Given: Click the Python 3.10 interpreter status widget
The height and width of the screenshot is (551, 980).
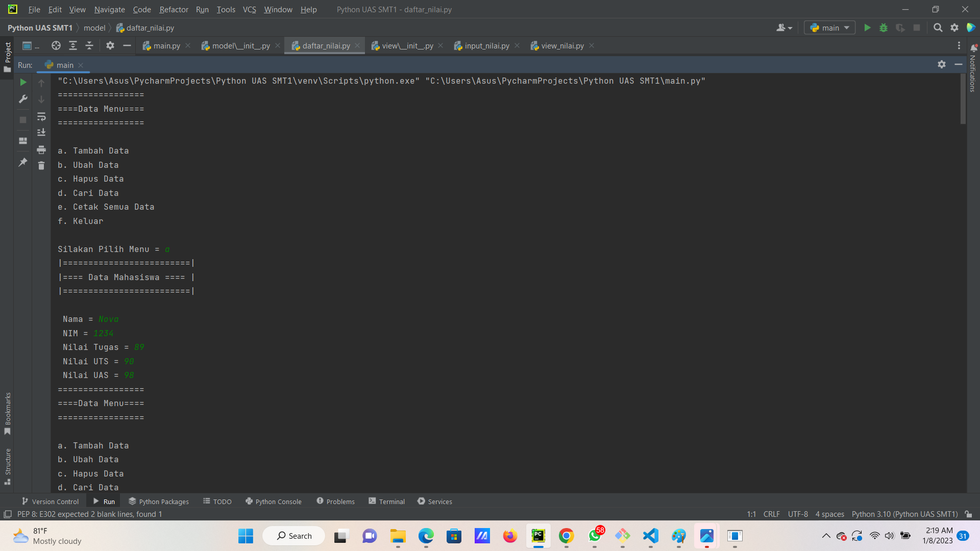Looking at the screenshot, I should click(x=904, y=514).
